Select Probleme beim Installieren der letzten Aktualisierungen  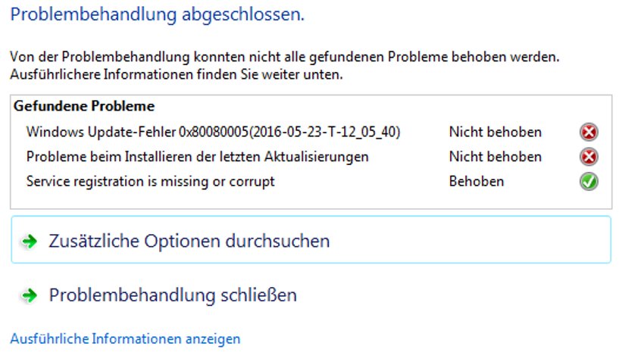point(198,157)
